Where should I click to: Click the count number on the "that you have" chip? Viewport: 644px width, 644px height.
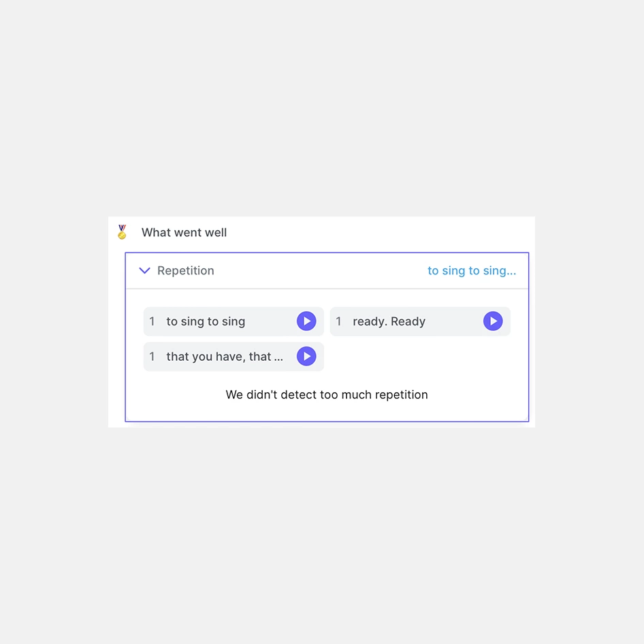pos(152,357)
